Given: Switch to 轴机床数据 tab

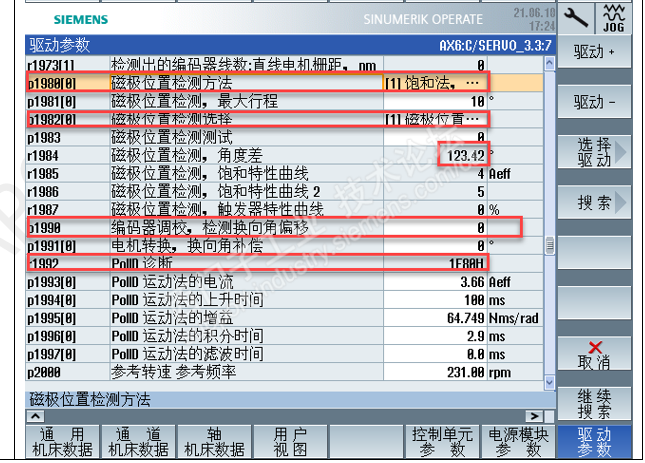Looking at the screenshot, I should [x=214, y=442].
